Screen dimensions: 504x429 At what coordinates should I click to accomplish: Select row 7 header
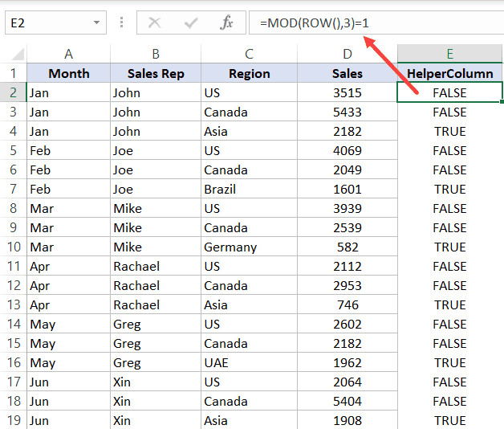pyautogui.click(x=13, y=189)
